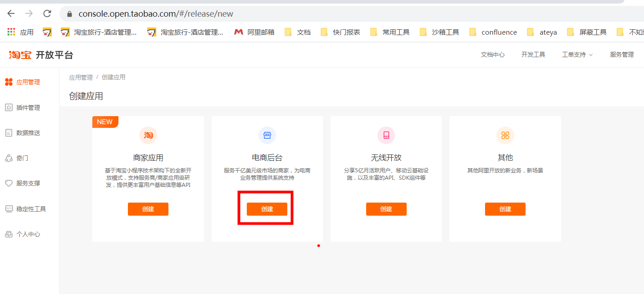Screen dimensions: 644x294
Task: Open 开发工具 in top navigation
Action: 533,54
